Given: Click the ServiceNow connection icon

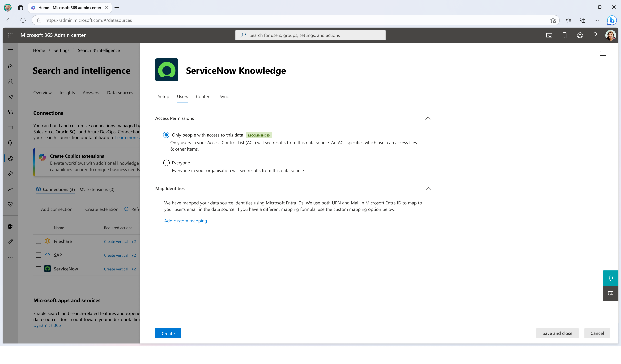Looking at the screenshot, I should tap(48, 269).
